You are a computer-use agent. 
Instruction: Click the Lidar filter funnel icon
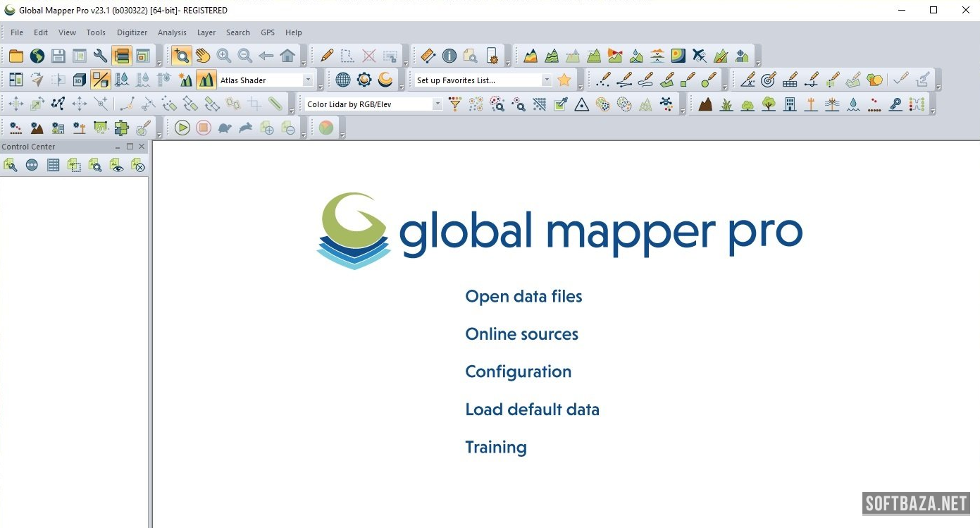(x=455, y=104)
